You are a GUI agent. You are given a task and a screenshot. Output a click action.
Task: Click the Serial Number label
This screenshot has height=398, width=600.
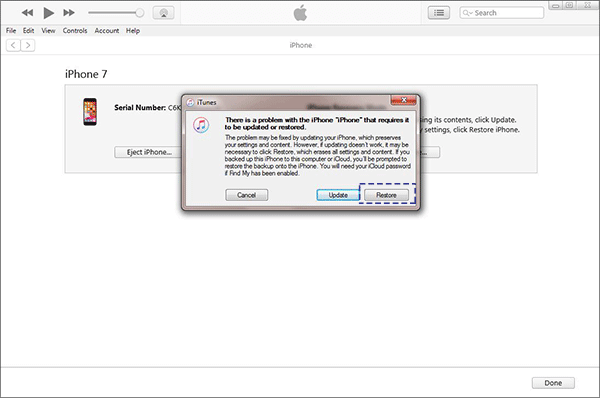[x=140, y=108]
